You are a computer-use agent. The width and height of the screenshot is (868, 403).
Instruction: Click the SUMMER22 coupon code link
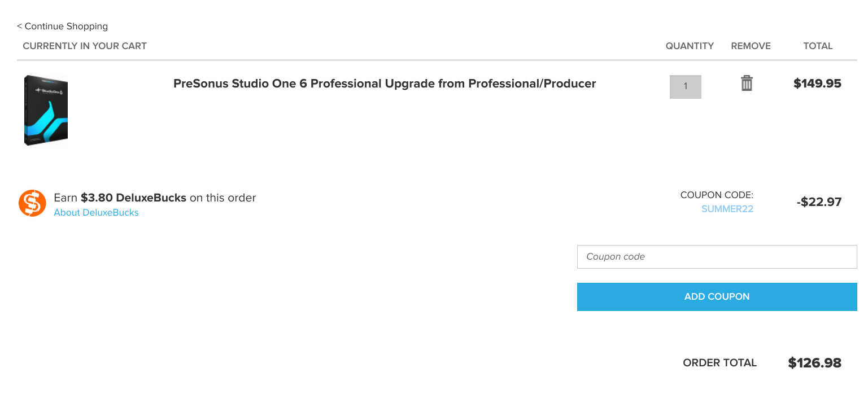click(727, 209)
